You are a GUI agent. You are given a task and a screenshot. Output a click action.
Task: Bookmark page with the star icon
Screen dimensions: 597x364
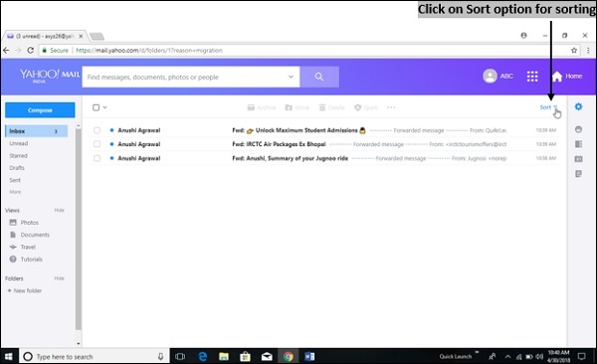pyautogui.click(x=574, y=51)
